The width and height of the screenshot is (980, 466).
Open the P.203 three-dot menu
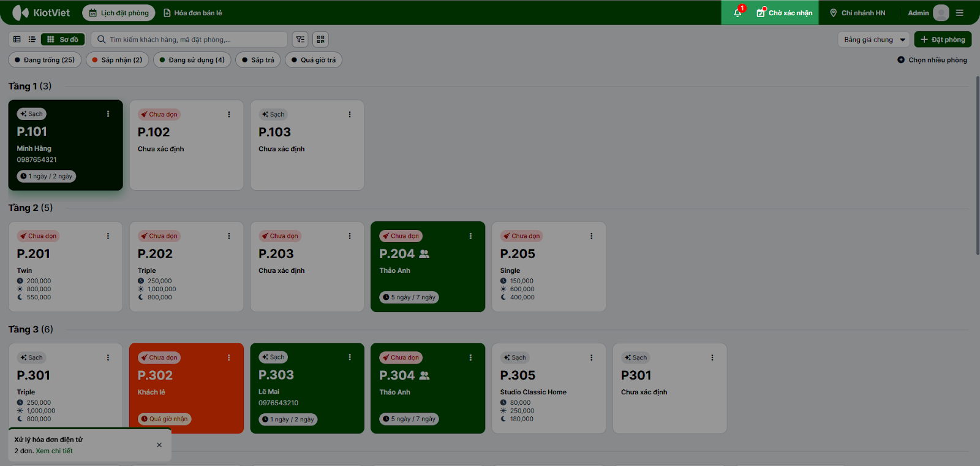(x=350, y=236)
